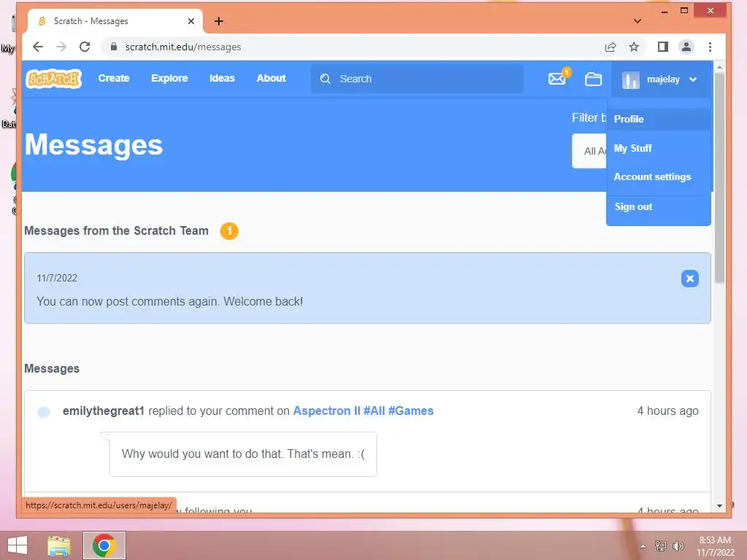Open the Aspectron II #All #Games link
Viewport: 747px width, 560px height.
click(x=363, y=411)
